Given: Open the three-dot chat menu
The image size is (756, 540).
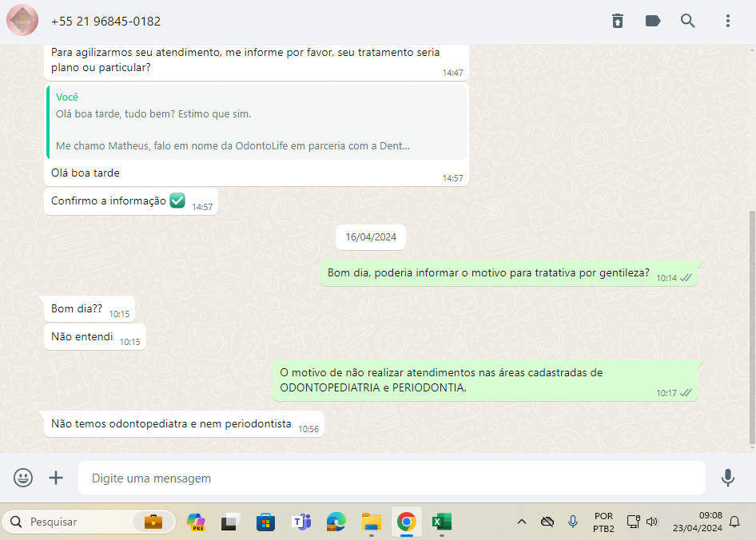Looking at the screenshot, I should (727, 21).
